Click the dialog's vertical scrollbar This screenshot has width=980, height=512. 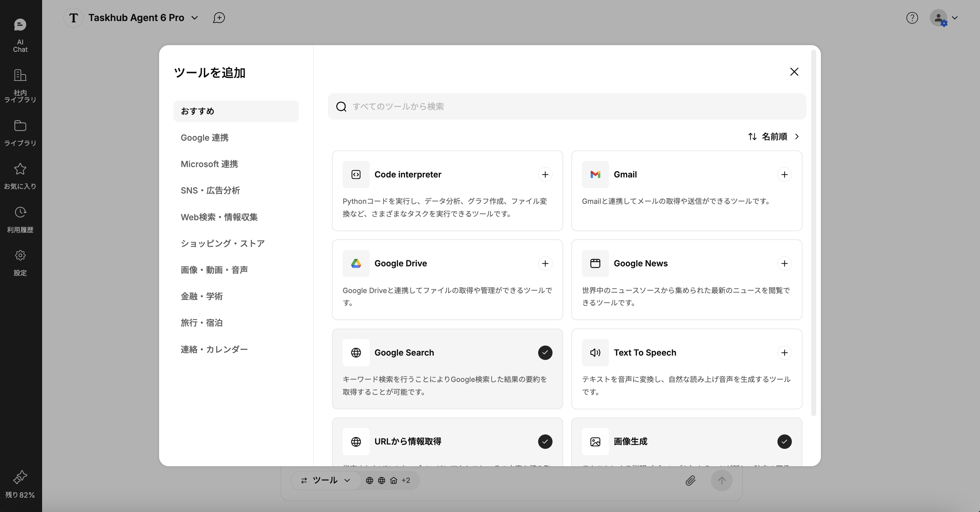coord(813,232)
